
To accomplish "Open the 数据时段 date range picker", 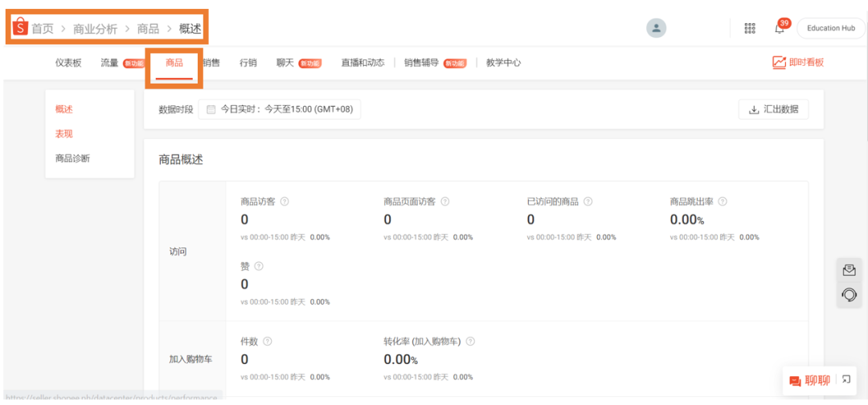I will coord(280,109).
